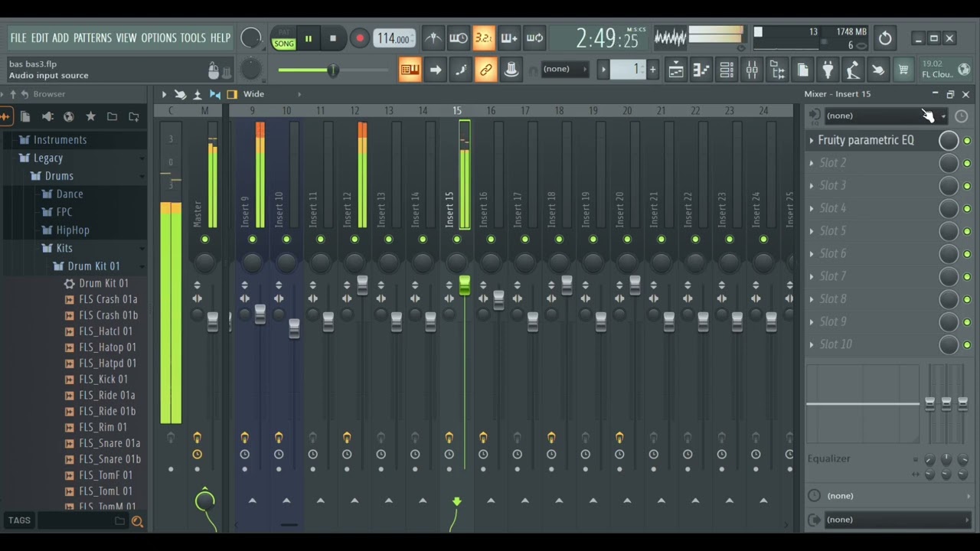Enable wait for input before playing

click(459, 38)
